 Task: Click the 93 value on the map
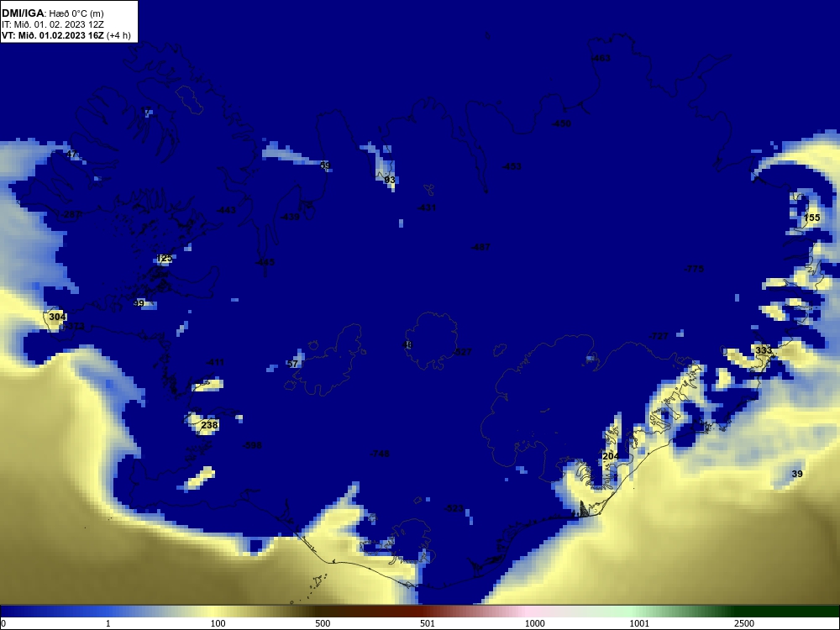coord(390,180)
